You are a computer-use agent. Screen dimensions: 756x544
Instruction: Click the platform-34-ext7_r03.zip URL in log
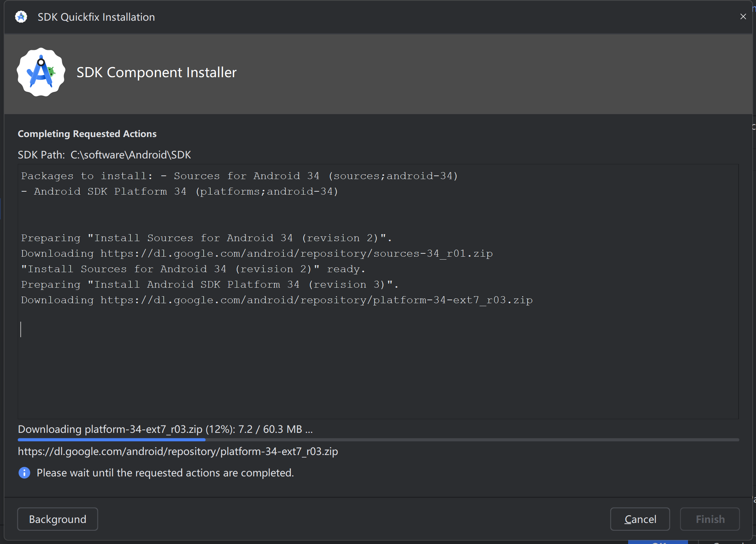pos(316,300)
